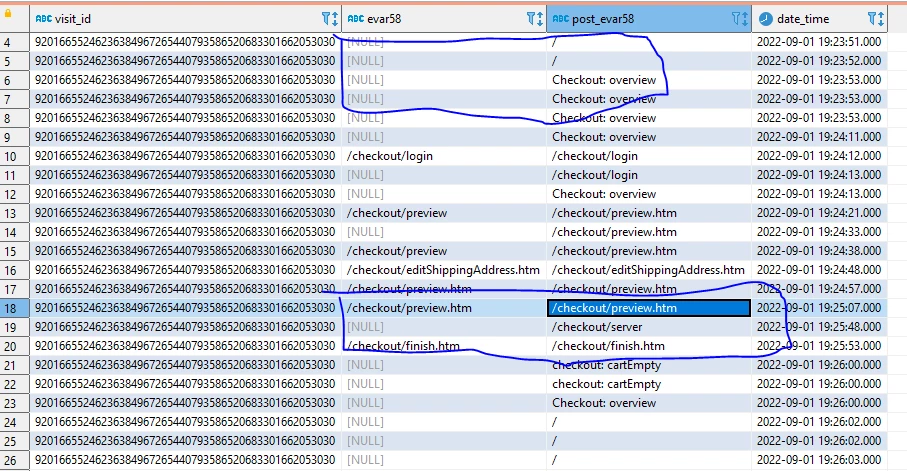Open the filter funnel on the visit_id column

point(326,19)
